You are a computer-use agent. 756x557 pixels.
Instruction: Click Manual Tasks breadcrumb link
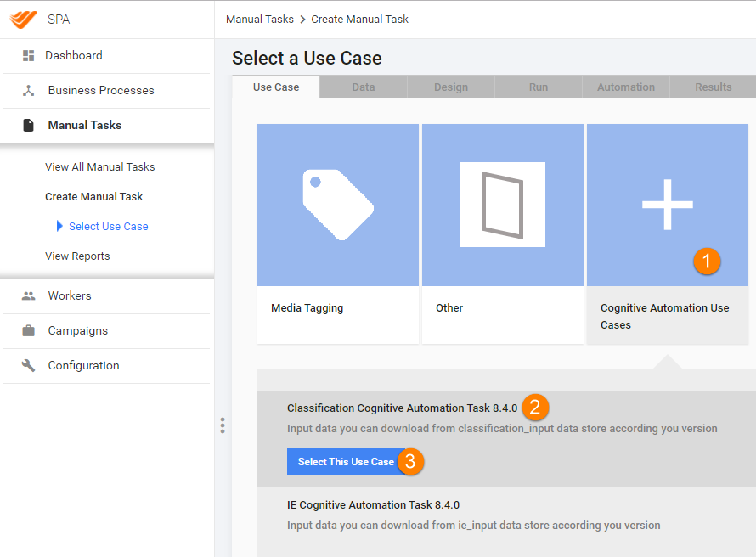pos(260,20)
